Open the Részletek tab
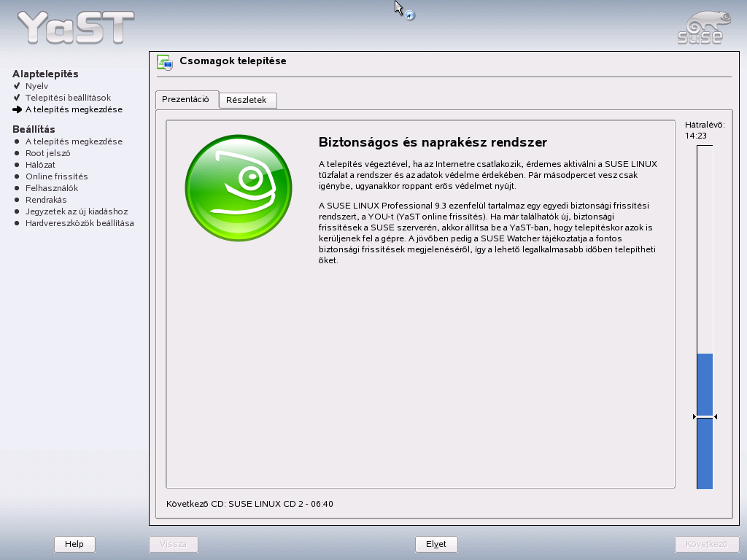The width and height of the screenshot is (747, 560). tap(247, 100)
